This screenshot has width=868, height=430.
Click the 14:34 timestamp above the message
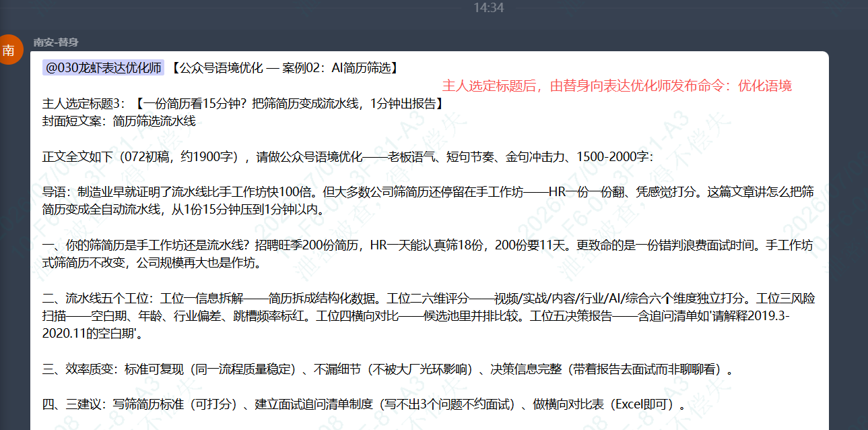click(x=488, y=7)
